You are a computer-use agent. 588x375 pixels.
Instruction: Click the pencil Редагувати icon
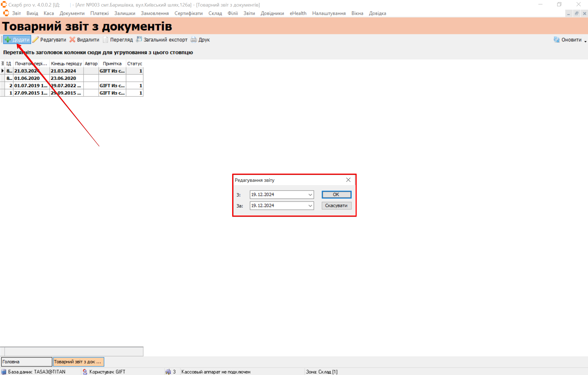(36, 40)
